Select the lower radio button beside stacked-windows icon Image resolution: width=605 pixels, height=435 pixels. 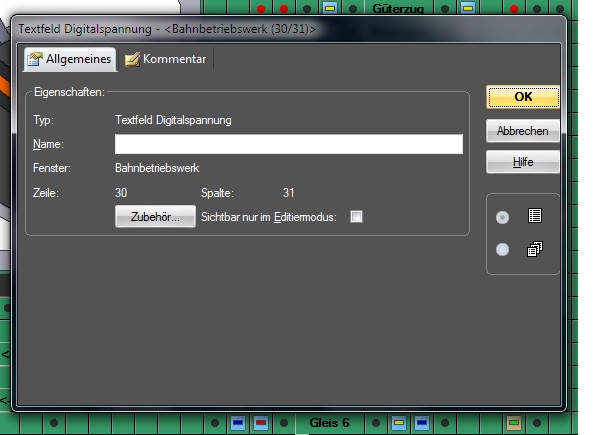503,250
